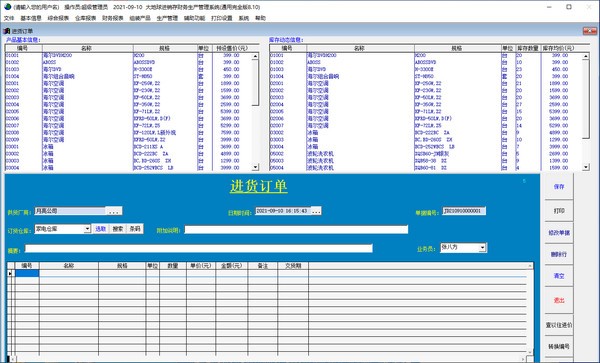Click the 摘要 summary input field
Viewport: 600px width, 363px height.
199,249
